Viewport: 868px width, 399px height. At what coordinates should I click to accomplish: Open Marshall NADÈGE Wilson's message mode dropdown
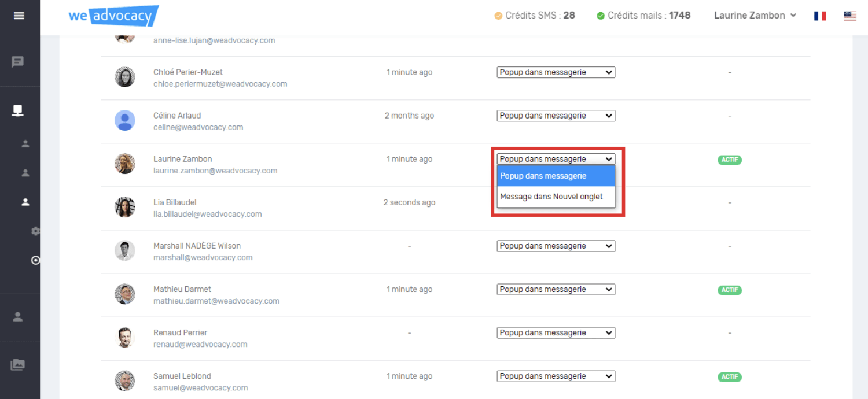coord(556,246)
